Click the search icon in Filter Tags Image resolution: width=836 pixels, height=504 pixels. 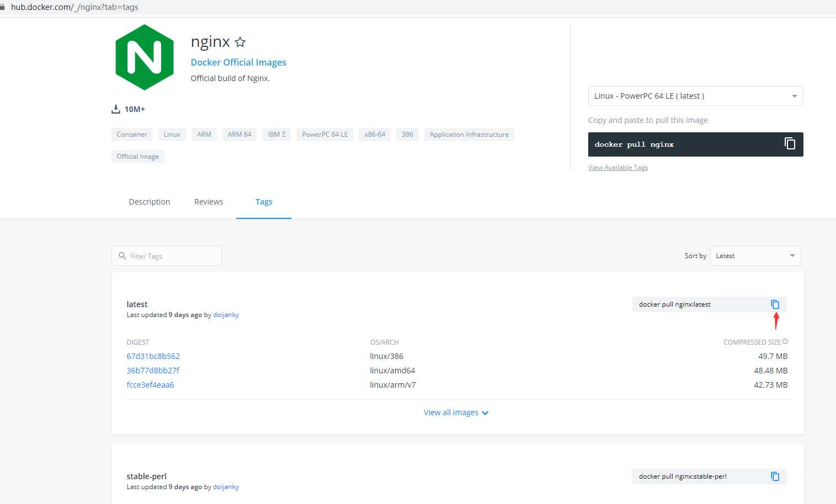[123, 256]
